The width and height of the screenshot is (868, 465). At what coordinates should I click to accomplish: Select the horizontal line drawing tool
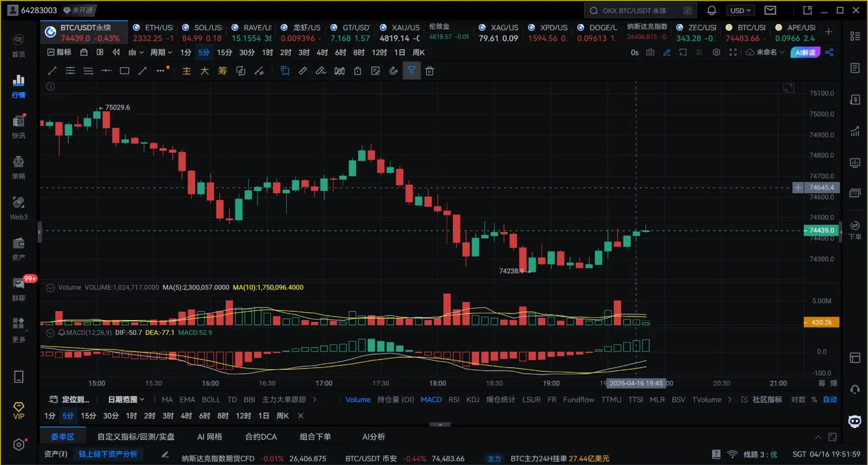pos(106,71)
